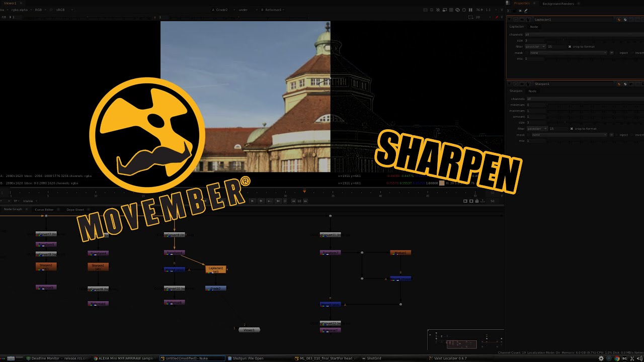
Task: Switch to the Node Graph tab
Action: pos(13,209)
